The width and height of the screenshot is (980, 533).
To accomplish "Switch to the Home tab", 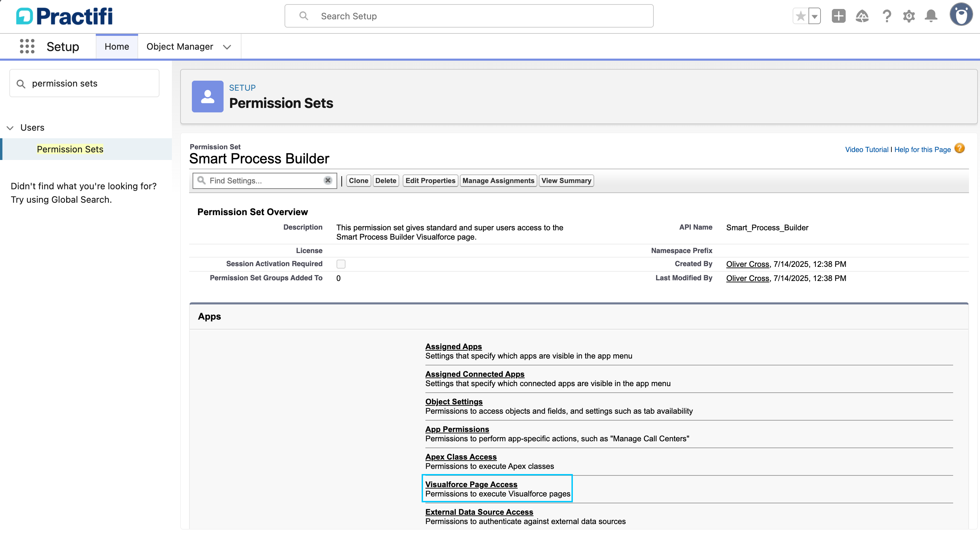I will pyautogui.click(x=117, y=47).
